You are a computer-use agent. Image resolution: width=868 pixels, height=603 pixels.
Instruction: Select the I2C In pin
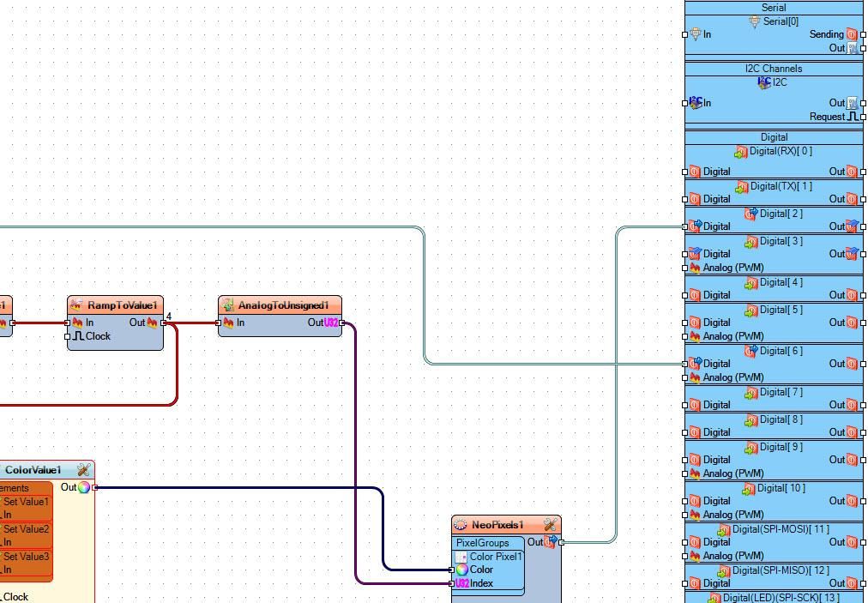[684, 104]
